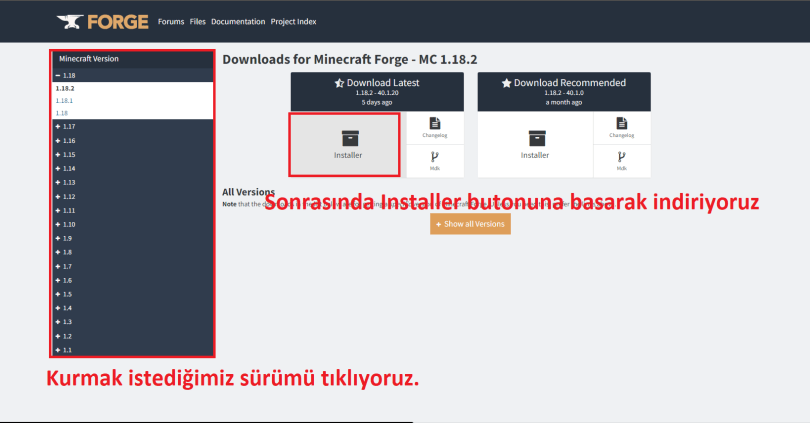Screen dimensions: 810x423
Task: Expand the 1.4 version group
Action: click(x=133, y=308)
